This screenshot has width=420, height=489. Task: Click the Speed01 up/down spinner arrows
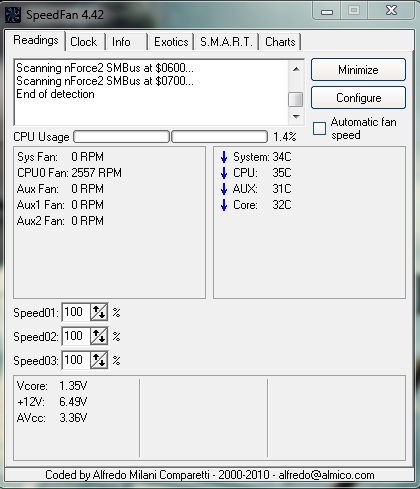pos(99,312)
